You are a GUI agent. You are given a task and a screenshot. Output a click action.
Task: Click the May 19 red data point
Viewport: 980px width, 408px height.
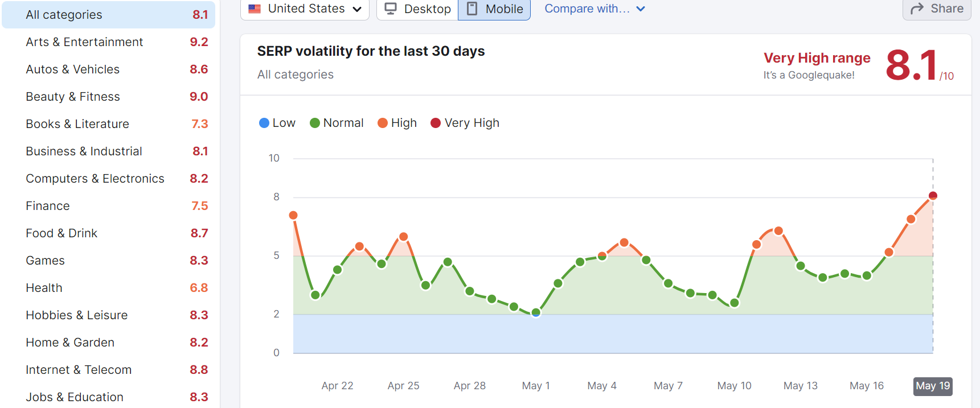click(933, 196)
